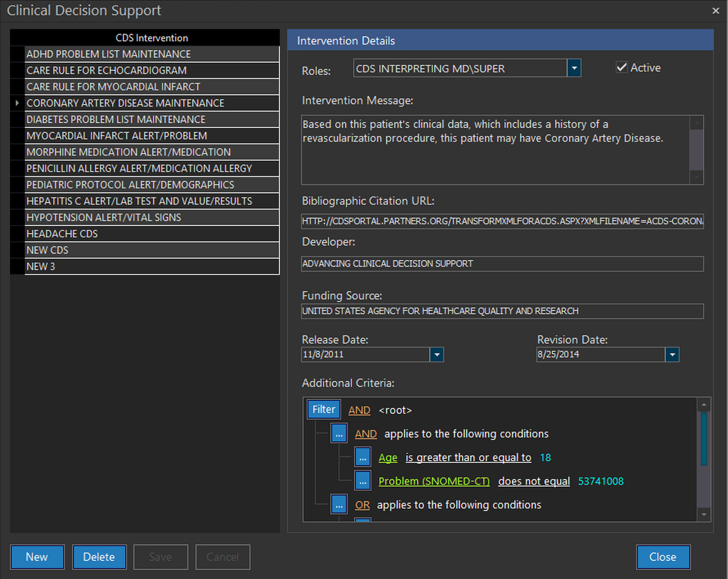
Task: Open the Revision Date picker dropdown
Action: [x=672, y=355]
